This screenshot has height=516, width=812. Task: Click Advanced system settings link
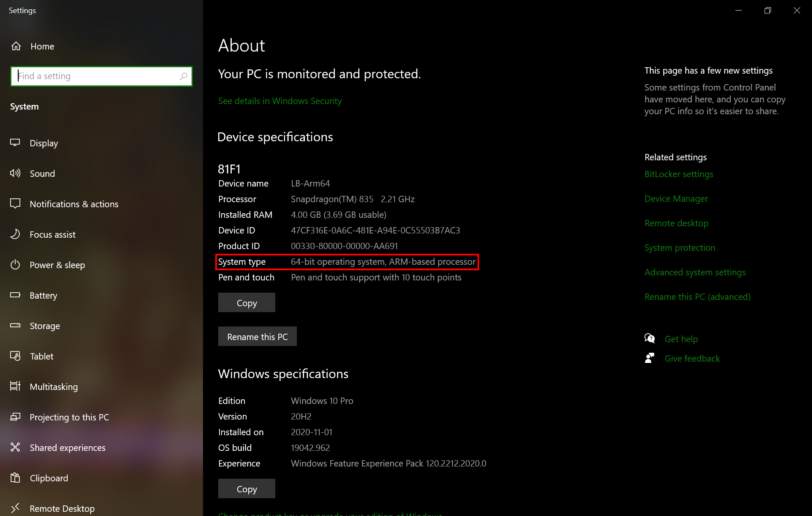tap(694, 272)
